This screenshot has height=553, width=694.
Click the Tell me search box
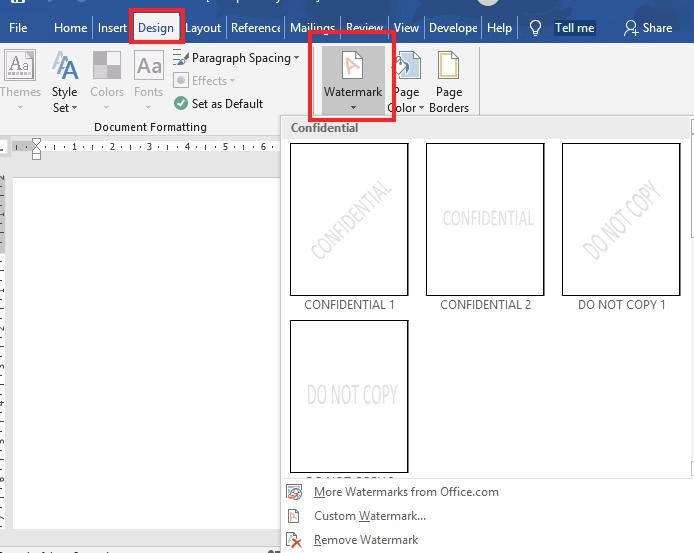(x=574, y=28)
